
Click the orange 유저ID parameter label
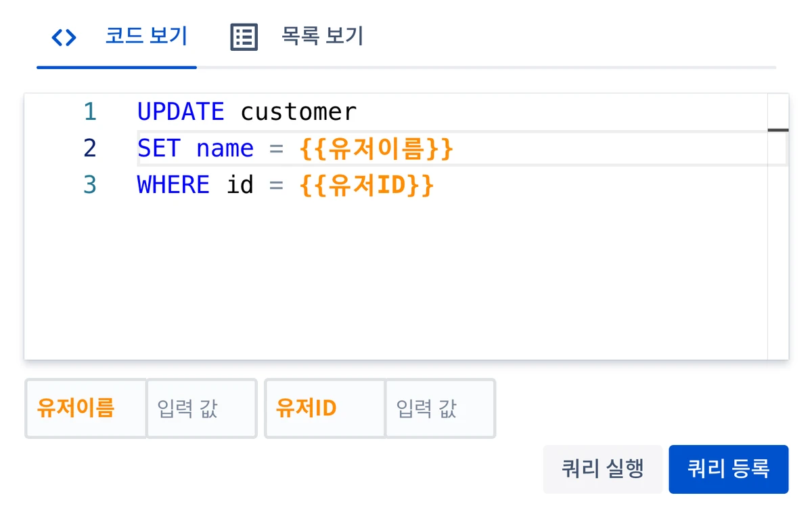tap(307, 408)
